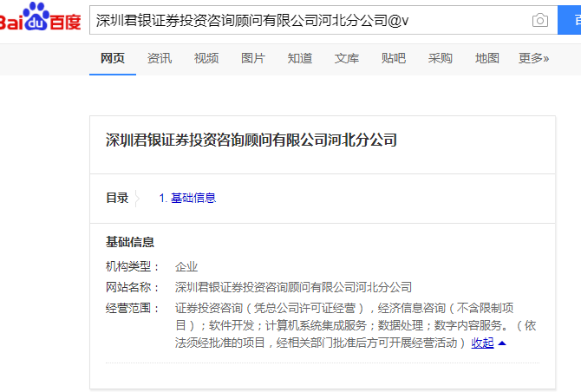
Task: Open camera image search icon
Action: (540, 20)
